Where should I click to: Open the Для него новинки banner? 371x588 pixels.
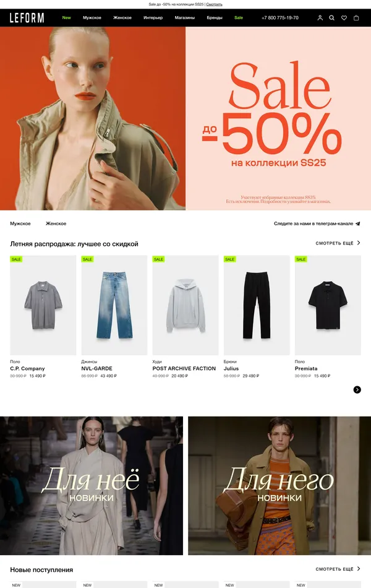pyautogui.click(x=279, y=486)
